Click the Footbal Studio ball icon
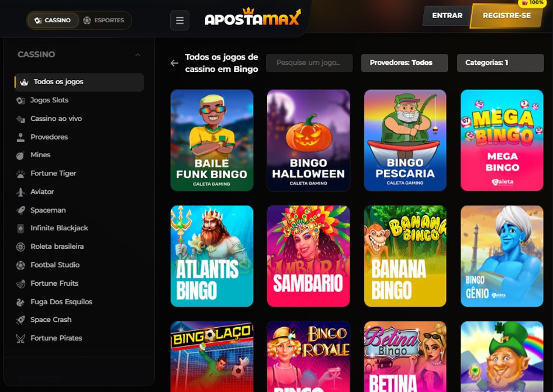 [21, 265]
